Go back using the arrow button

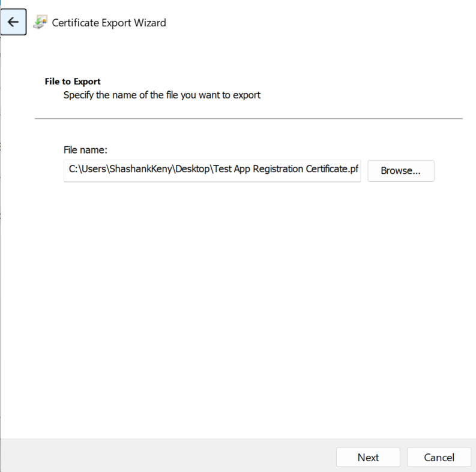[x=13, y=22]
